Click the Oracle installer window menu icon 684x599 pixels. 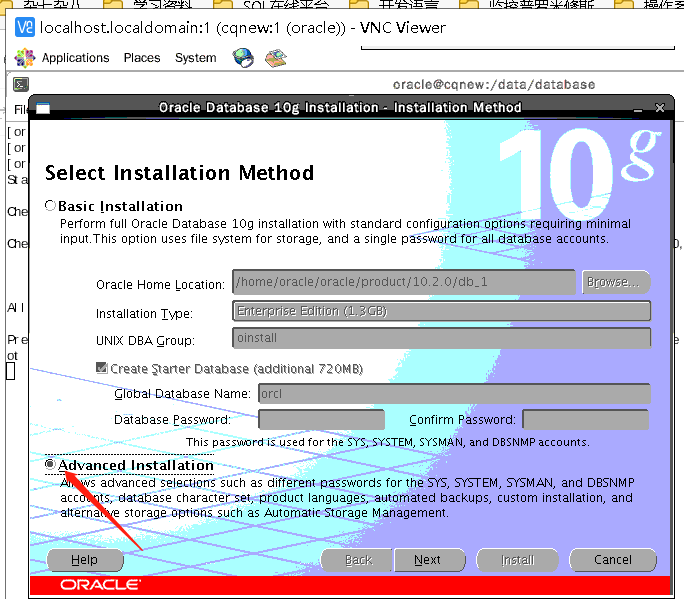[43, 108]
